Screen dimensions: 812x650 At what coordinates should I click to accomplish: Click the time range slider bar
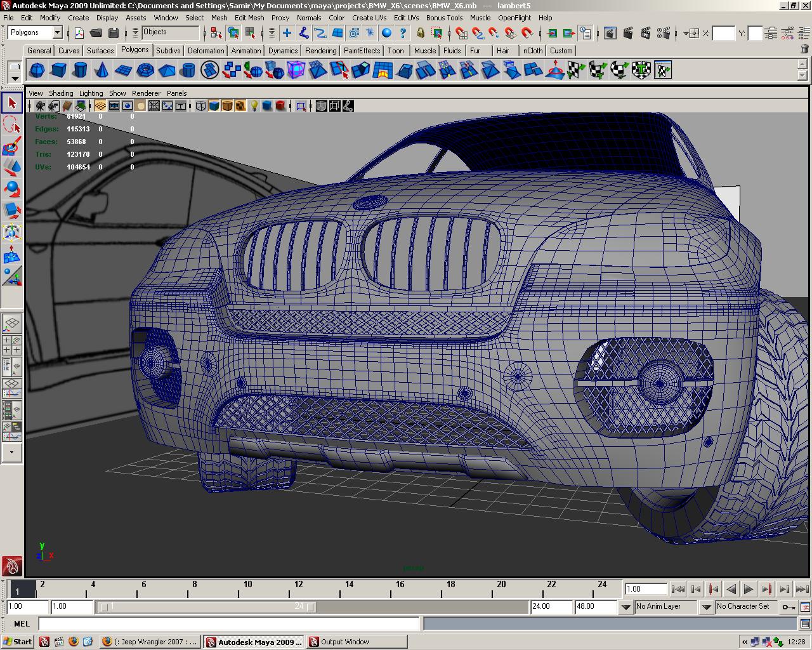[x=207, y=607]
